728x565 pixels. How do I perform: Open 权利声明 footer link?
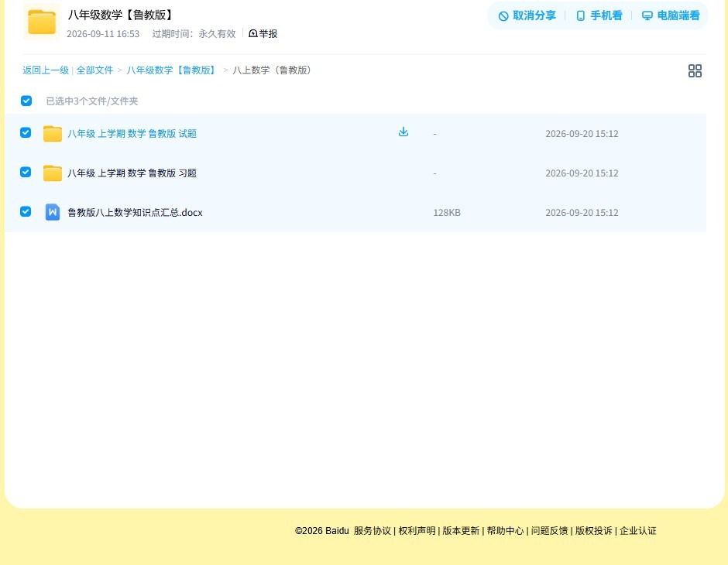click(x=417, y=531)
